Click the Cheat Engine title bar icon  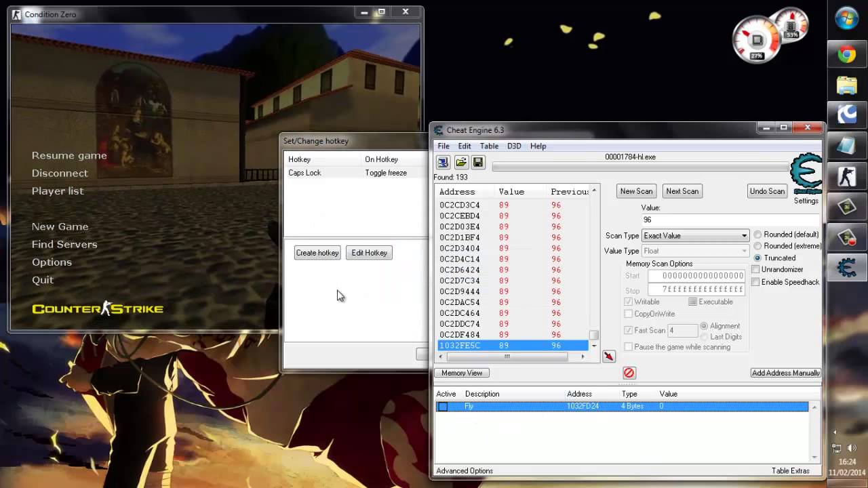[x=439, y=130]
